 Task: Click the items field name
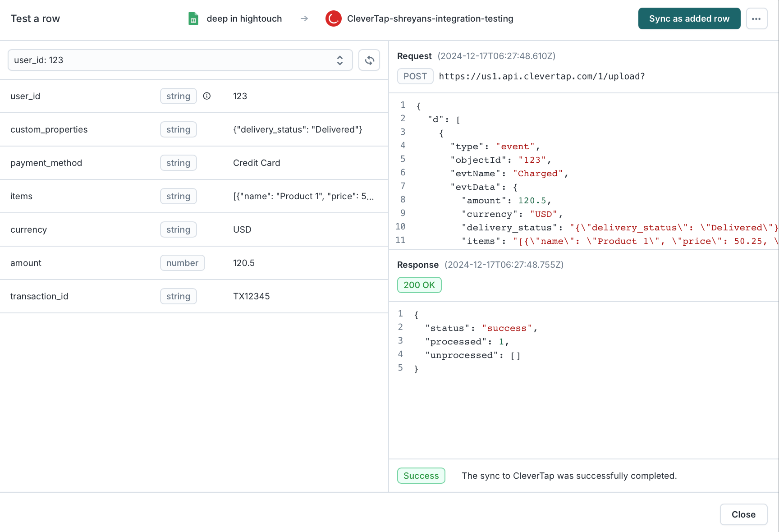pyautogui.click(x=22, y=196)
